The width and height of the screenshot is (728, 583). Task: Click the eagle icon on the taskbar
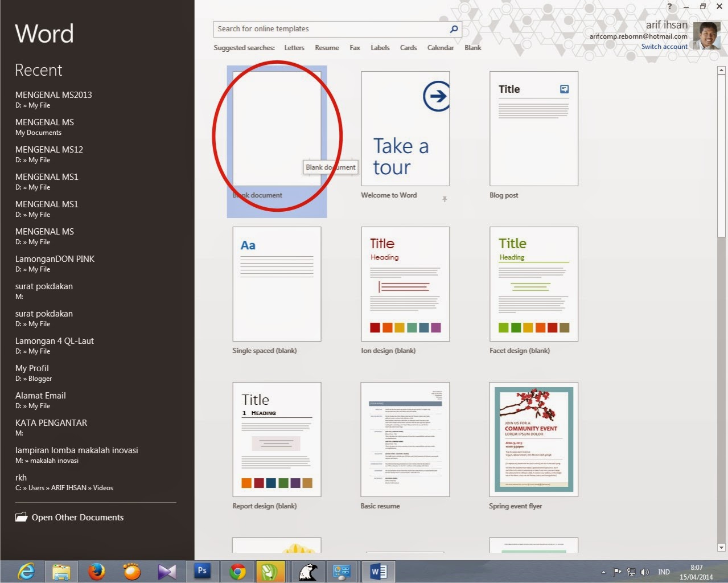(x=308, y=571)
